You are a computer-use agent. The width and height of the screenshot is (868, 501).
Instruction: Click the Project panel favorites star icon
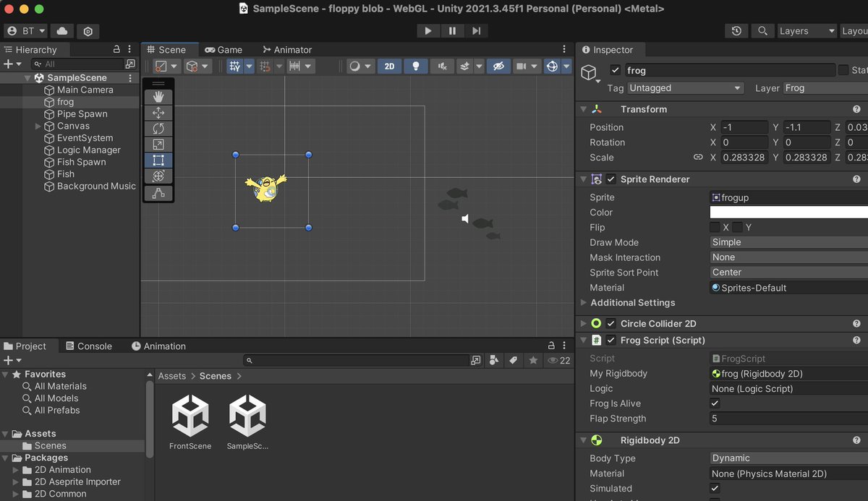(x=533, y=360)
